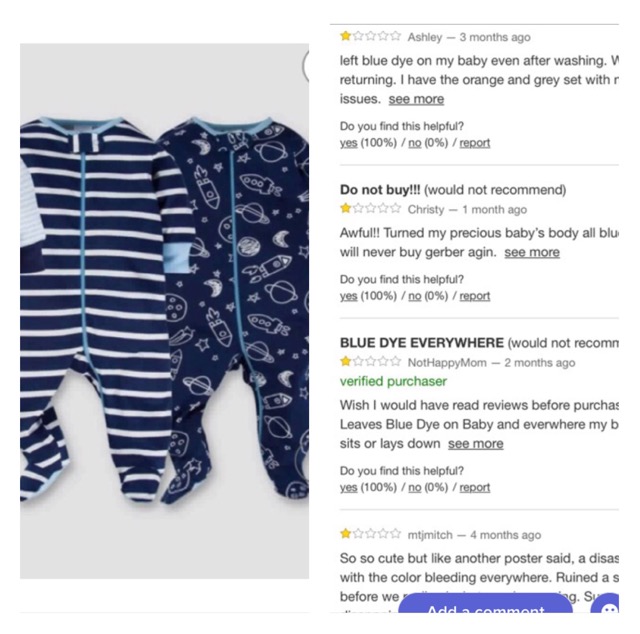Click mtjmitch's star rating icon

pos(371,534)
